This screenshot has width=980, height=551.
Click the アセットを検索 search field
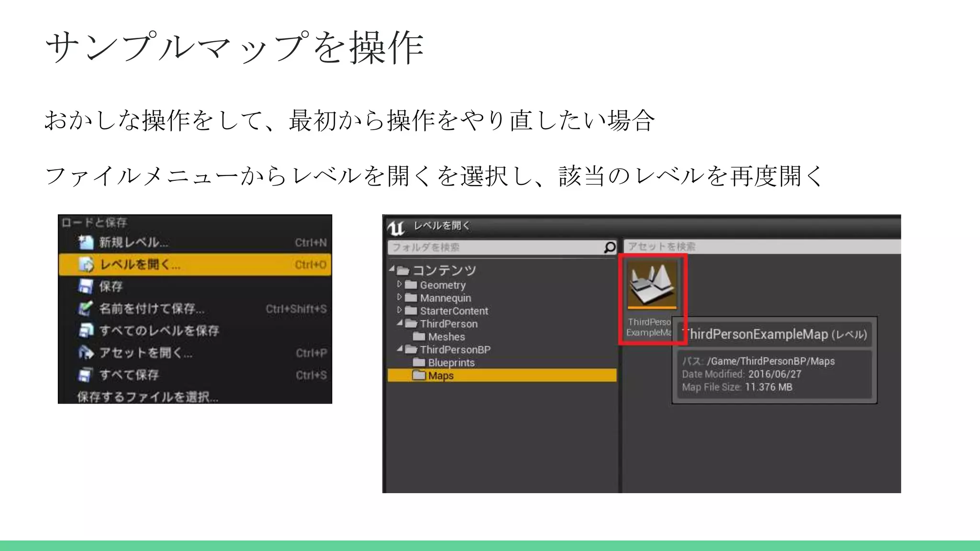[762, 247]
